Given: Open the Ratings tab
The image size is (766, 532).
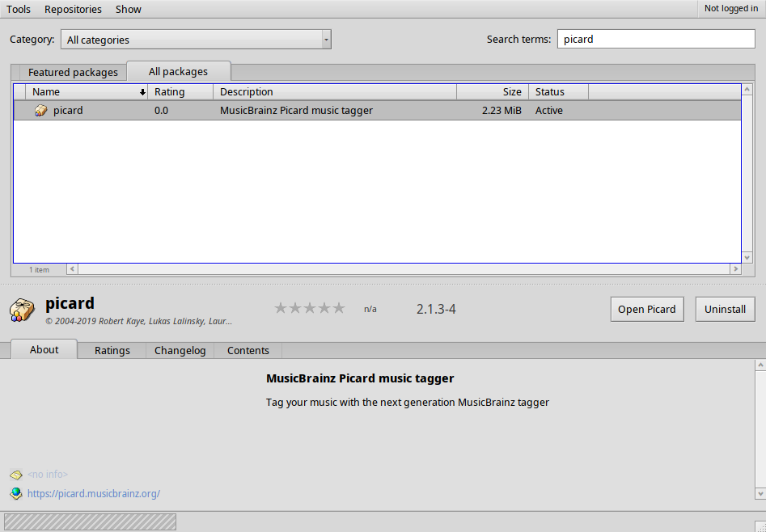Looking at the screenshot, I should [x=112, y=351].
